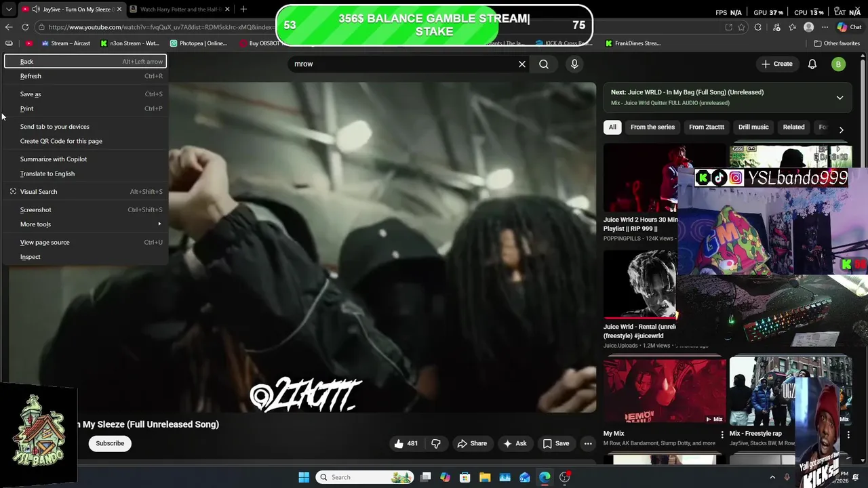
Task: Click the Subscribe button
Action: (x=110, y=443)
